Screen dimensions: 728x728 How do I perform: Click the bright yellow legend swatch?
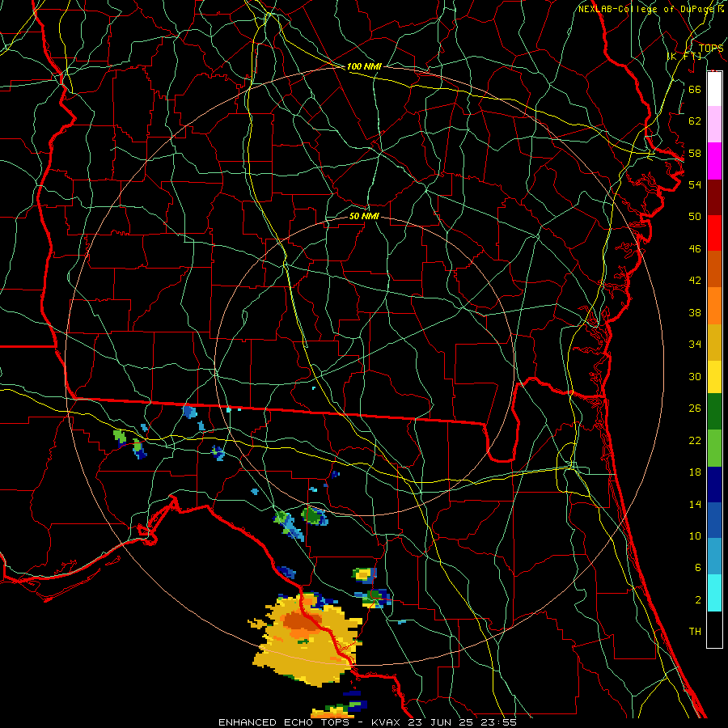pyautogui.click(x=714, y=376)
